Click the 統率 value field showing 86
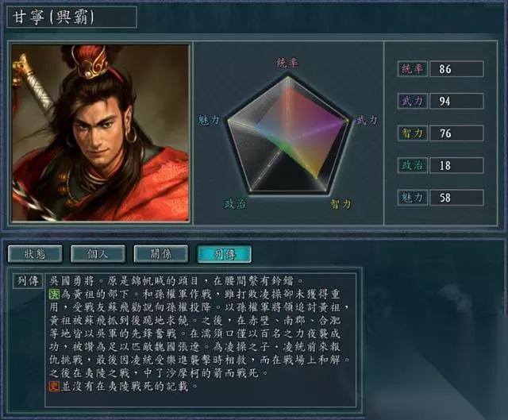The height and width of the screenshot is (420, 508). pos(456,69)
